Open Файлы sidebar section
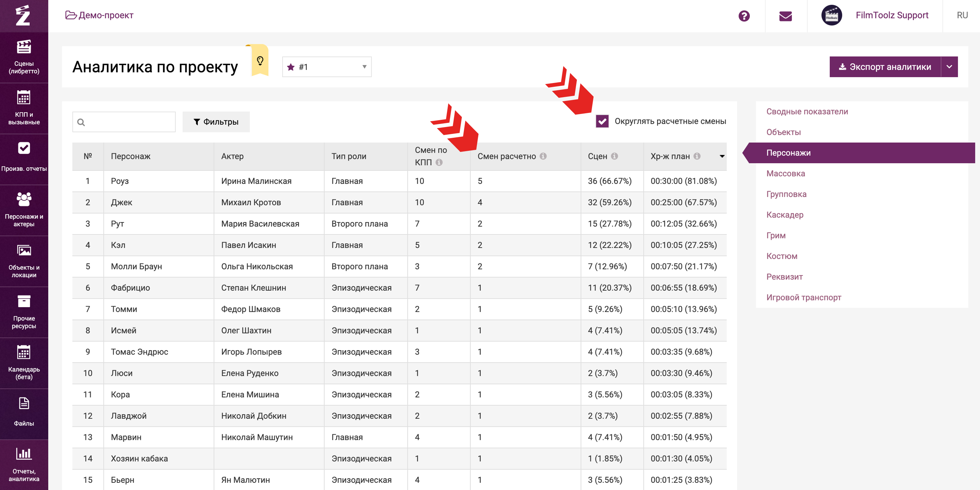This screenshot has height=490, width=980. (x=24, y=414)
